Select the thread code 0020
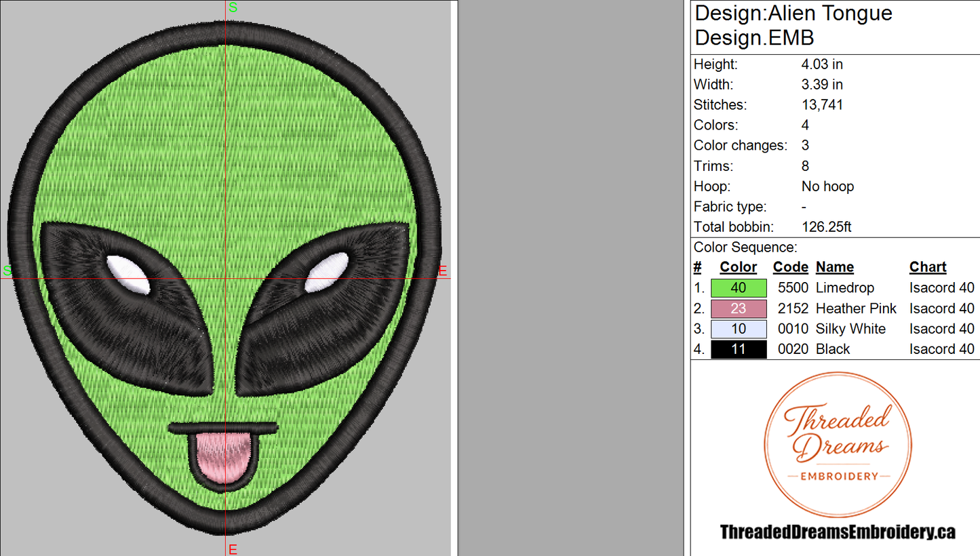 pos(793,349)
